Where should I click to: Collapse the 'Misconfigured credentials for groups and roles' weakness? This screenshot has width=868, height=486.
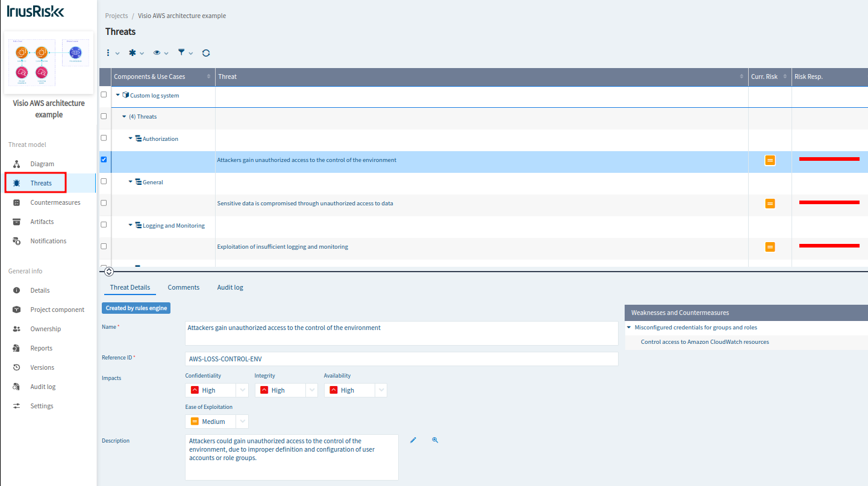[629, 328]
